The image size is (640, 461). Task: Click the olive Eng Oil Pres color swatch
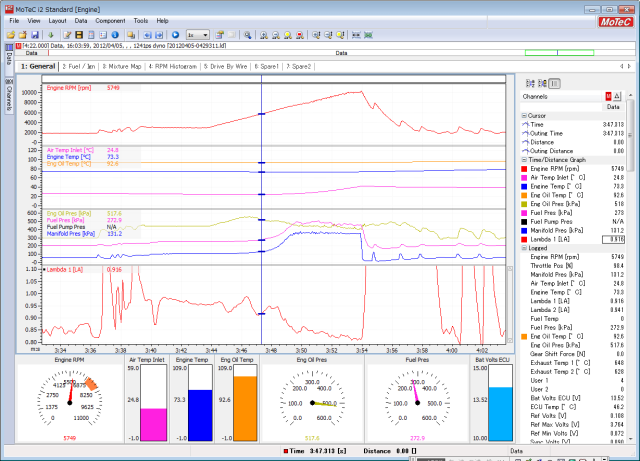pos(524,204)
